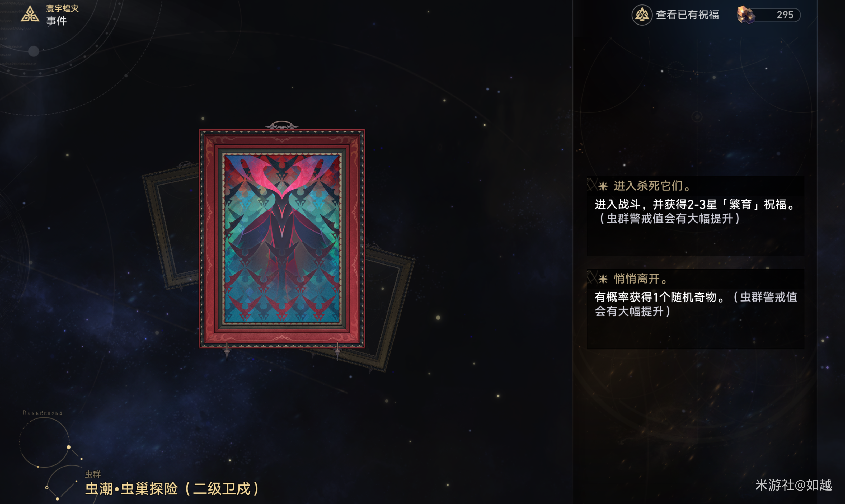The width and height of the screenshot is (845, 504).
Task: Click 查看已有祝福 text link
Action: tap(687, 15)
